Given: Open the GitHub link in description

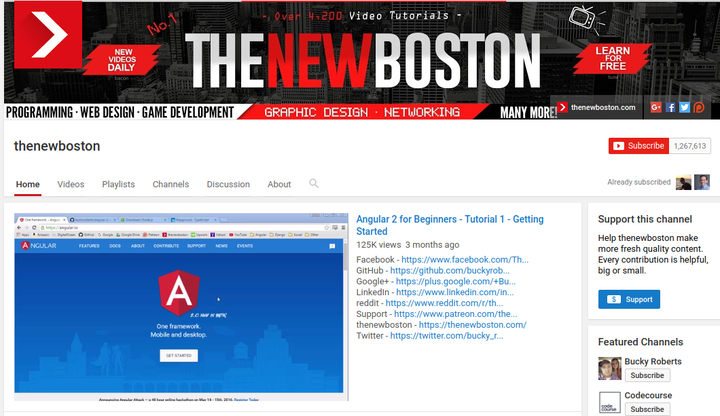Looking at the screenshot, I should coord(450,270).
